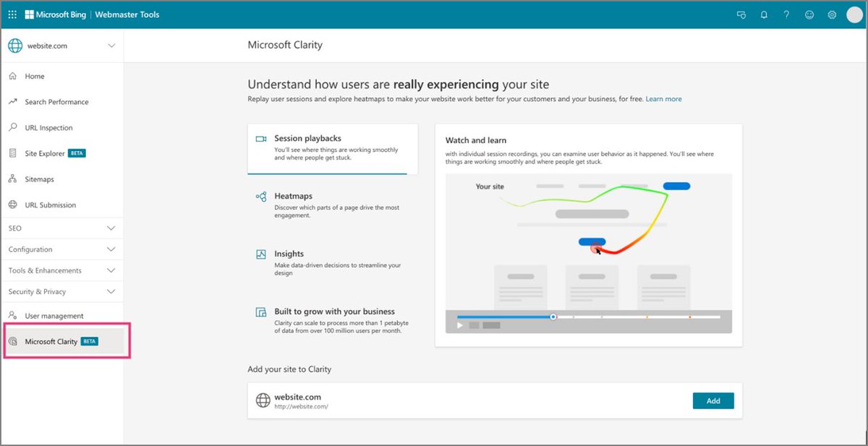Open the app launcher grid icon

coord(12,14)
